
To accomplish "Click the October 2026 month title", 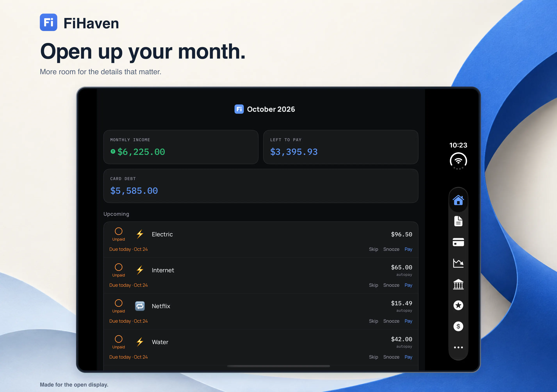I will tap(271, 109).
